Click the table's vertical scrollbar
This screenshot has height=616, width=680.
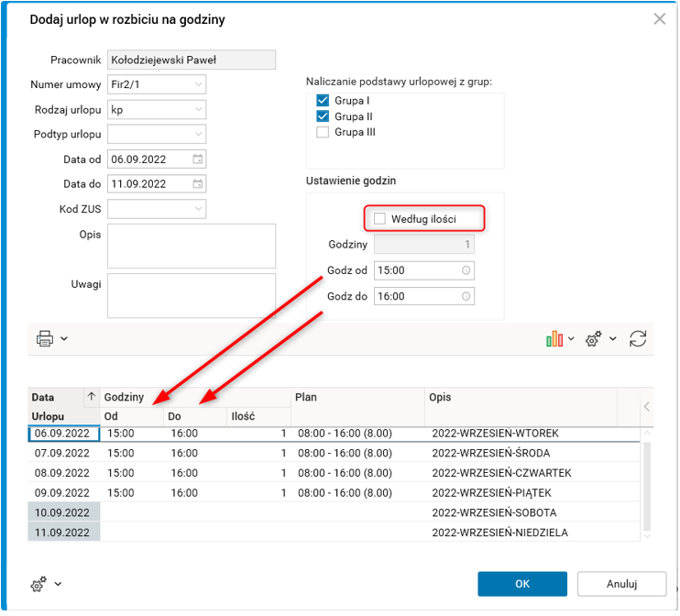(647, 486)
